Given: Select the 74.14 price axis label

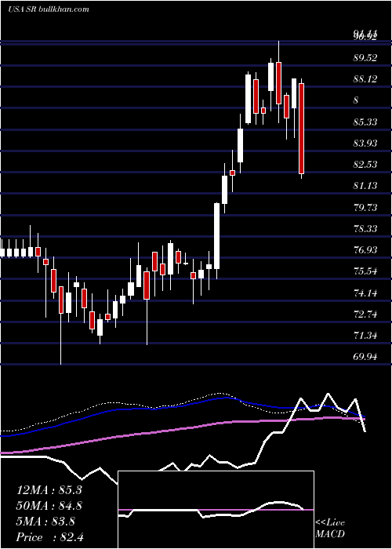Looking at the screenshot, I should pyautogui.click(x=365, y=293).
